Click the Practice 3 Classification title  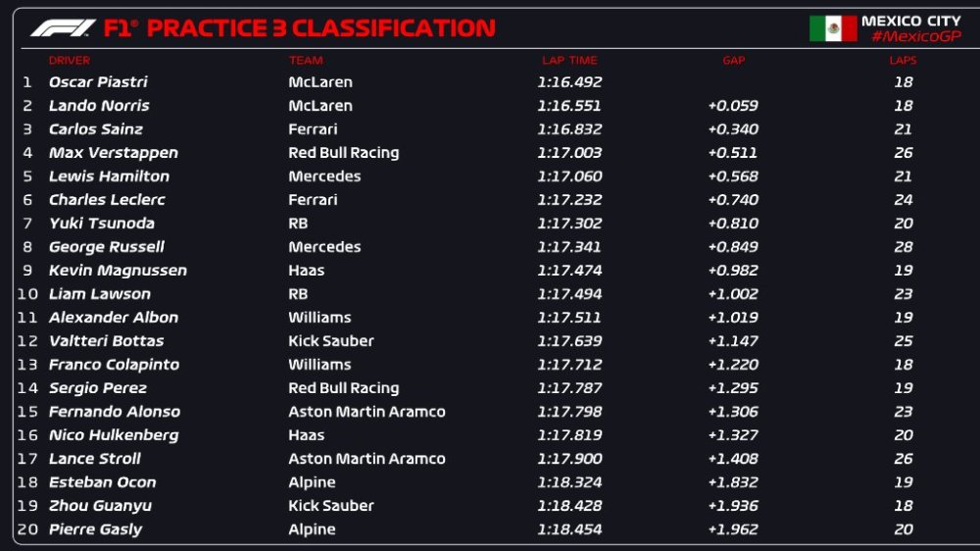tap(320, 28)
